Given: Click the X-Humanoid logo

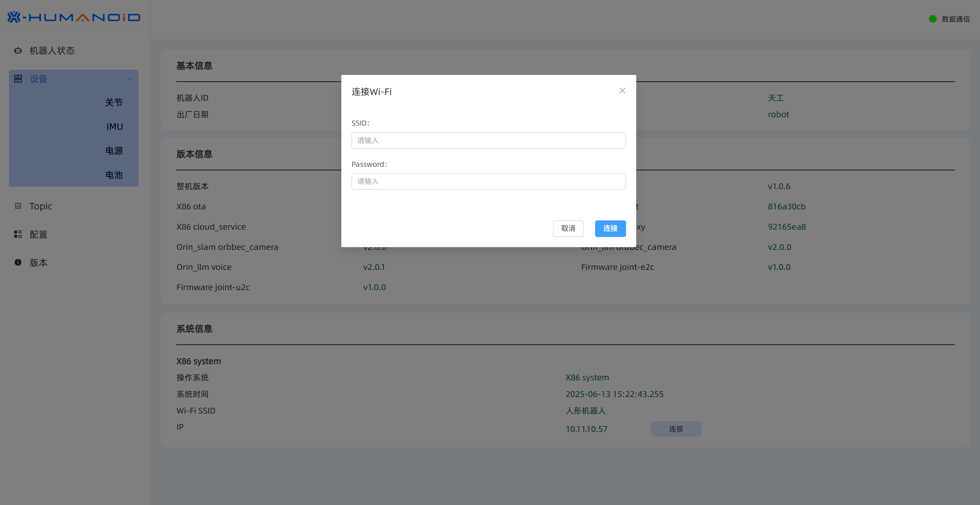Looking at the screenshot, I should pos(74,17).
